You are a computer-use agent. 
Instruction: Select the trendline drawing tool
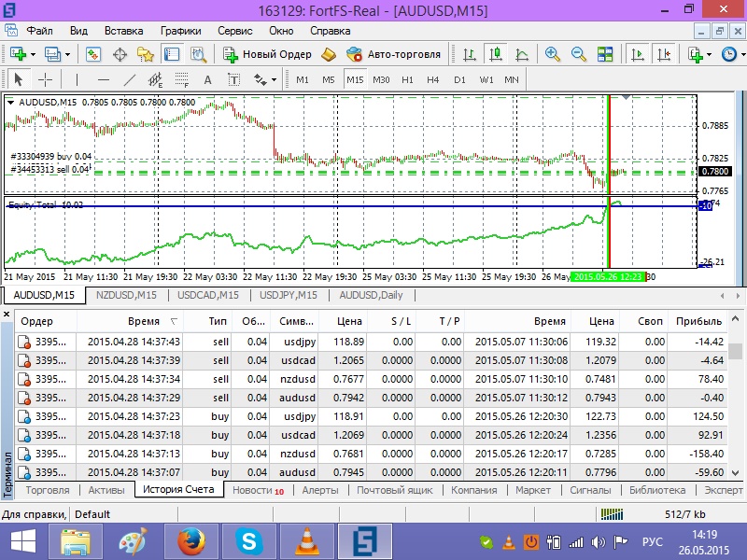(130, 79)
